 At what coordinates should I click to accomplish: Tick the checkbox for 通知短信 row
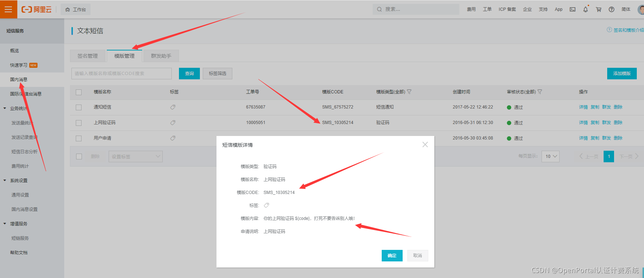tap(79, 107)
